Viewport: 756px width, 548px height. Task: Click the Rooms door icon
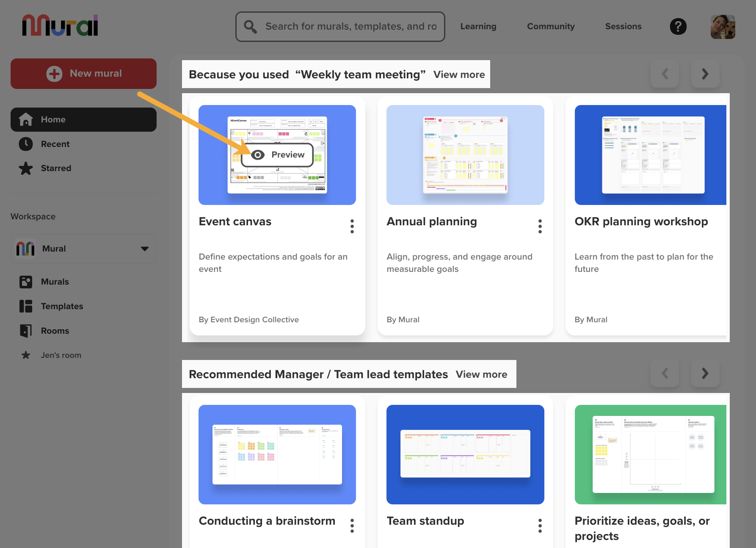[x=26, y=331]
